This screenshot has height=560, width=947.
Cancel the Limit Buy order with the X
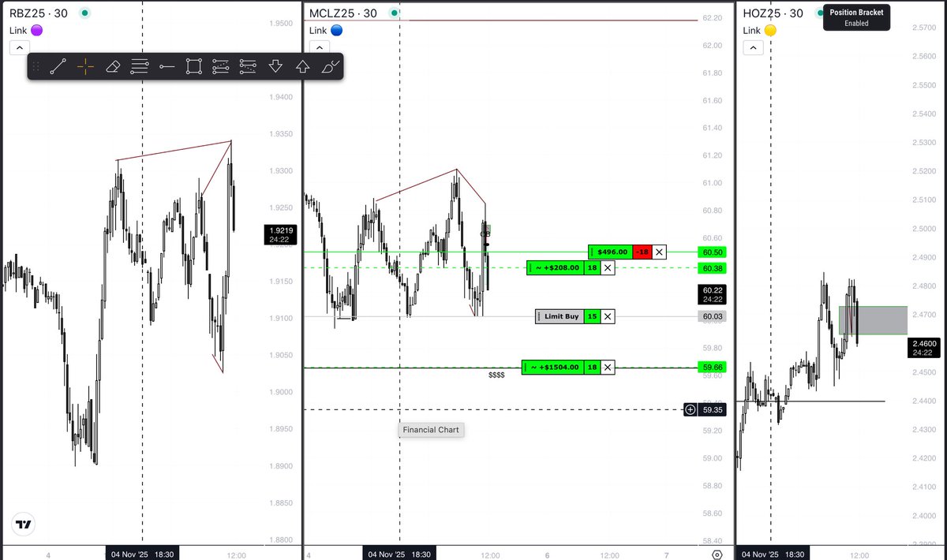coord(607,316)
